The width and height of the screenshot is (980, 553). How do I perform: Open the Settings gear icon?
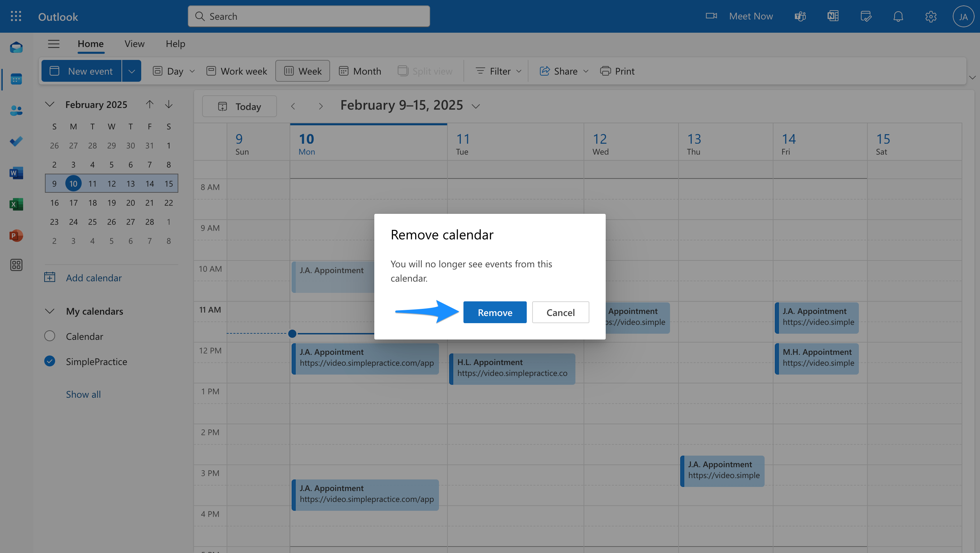931,16
